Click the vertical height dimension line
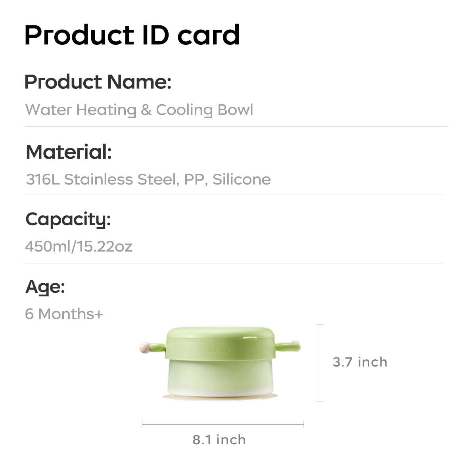 coord(321,362)
